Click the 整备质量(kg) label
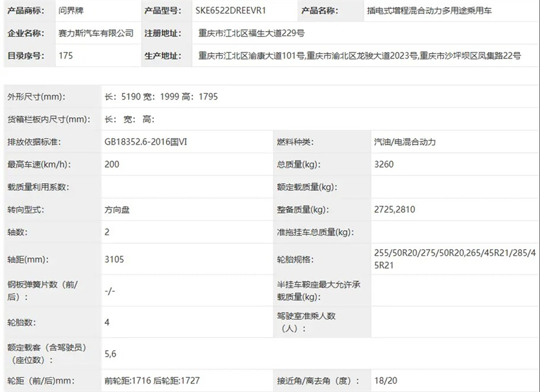This screenshot has height=392, width=540. (303, 209)
